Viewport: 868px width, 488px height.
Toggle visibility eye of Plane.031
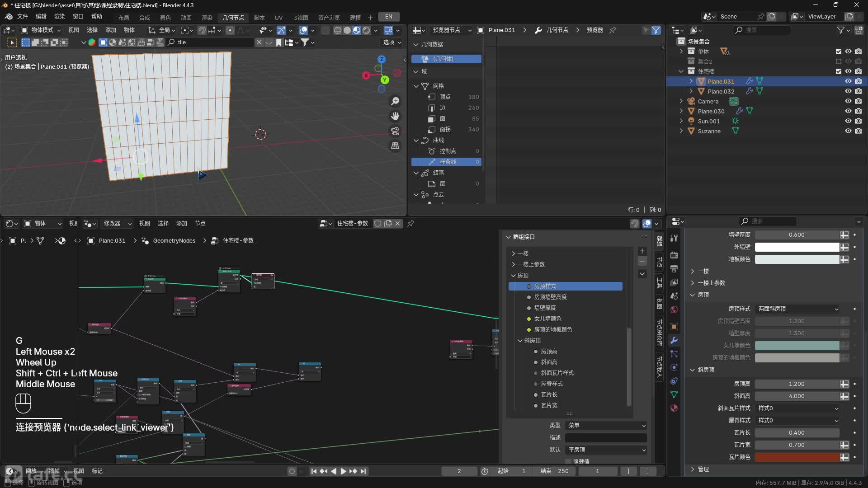[x=848, y=81]
